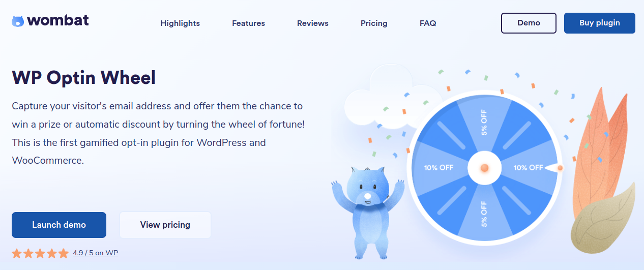
Task: Open the 4.9 / 5 on WP link
Action: point(96,252)
